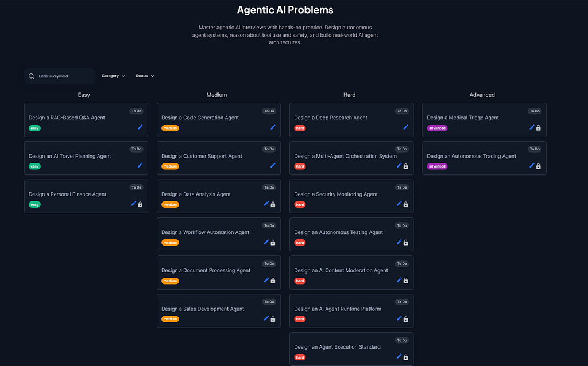Screen dimensions: 588x366
Task: Click To Do badge on Workflow Automation Agent
Action: tap(269, 225)
